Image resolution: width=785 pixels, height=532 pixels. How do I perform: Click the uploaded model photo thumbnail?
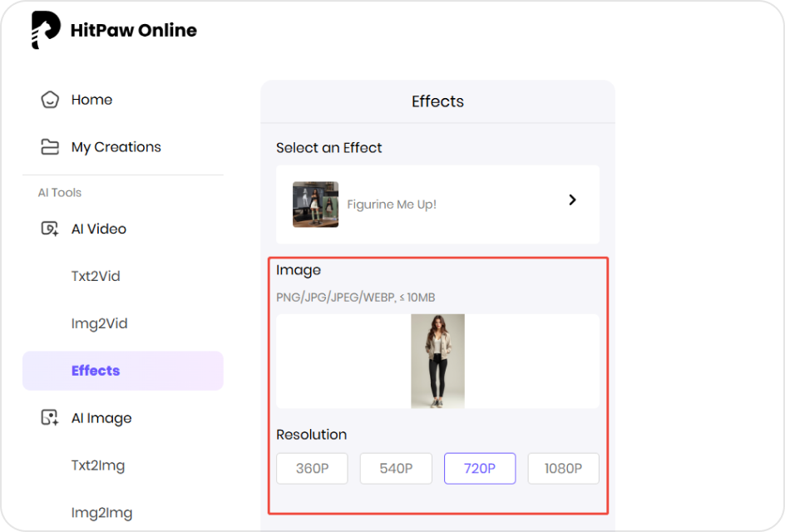point(437,361)
